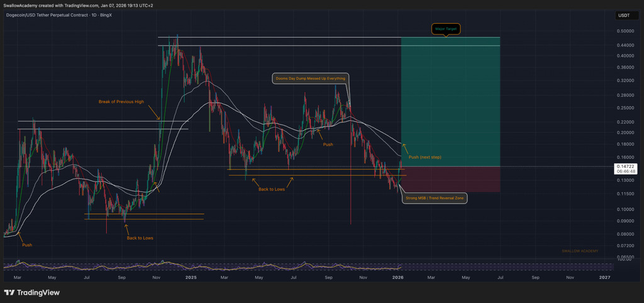Click the 2026 marker on time axis

click(x=397, y=277)
